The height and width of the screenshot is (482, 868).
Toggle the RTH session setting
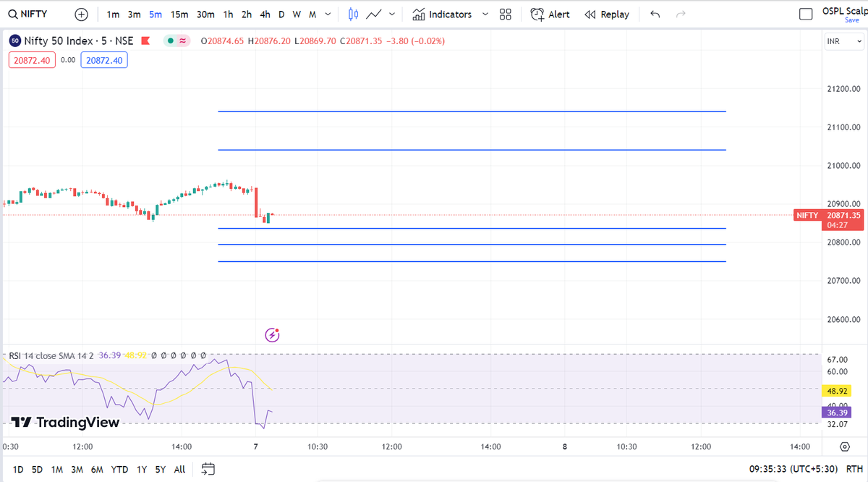[854, 469]
